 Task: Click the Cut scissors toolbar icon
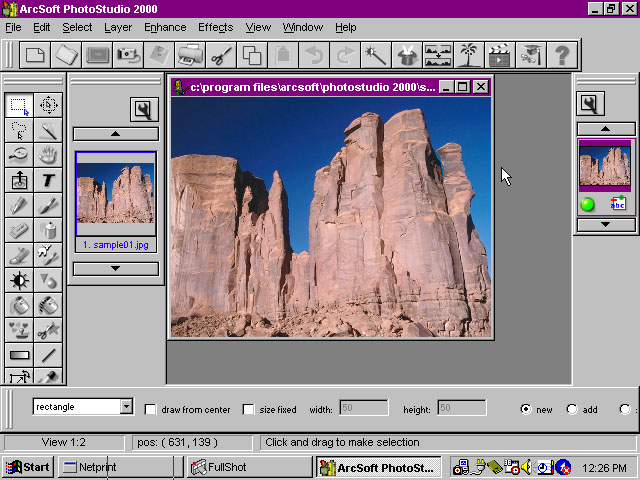(221, 55)
